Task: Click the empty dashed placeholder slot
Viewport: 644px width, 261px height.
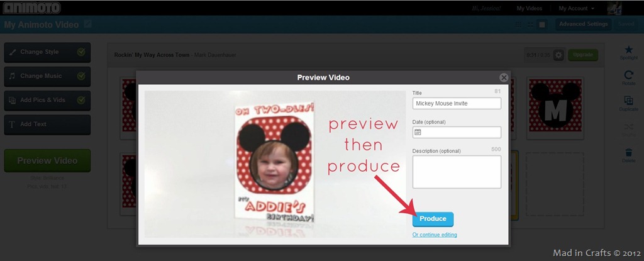Action: pyautogui.click(x=555, y=184)
